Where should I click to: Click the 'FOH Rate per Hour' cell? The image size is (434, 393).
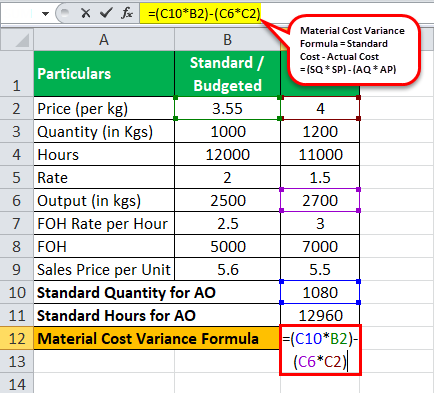(x=104, y=224)
